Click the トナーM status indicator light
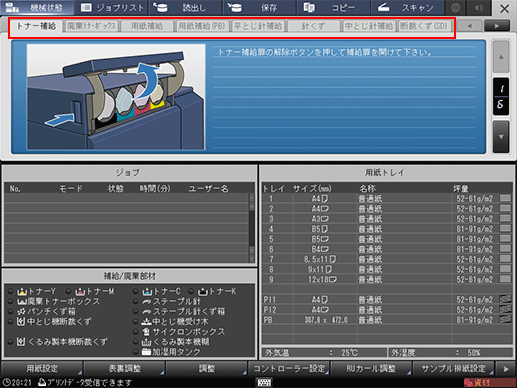Image resolution: width=517 pixels, height=388 pixels. (69, 292)
